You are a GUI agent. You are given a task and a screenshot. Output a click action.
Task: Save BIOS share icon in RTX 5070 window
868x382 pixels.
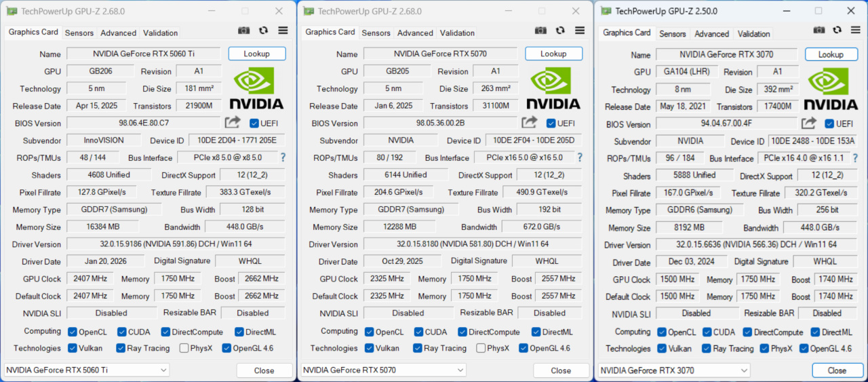[530, 122]
